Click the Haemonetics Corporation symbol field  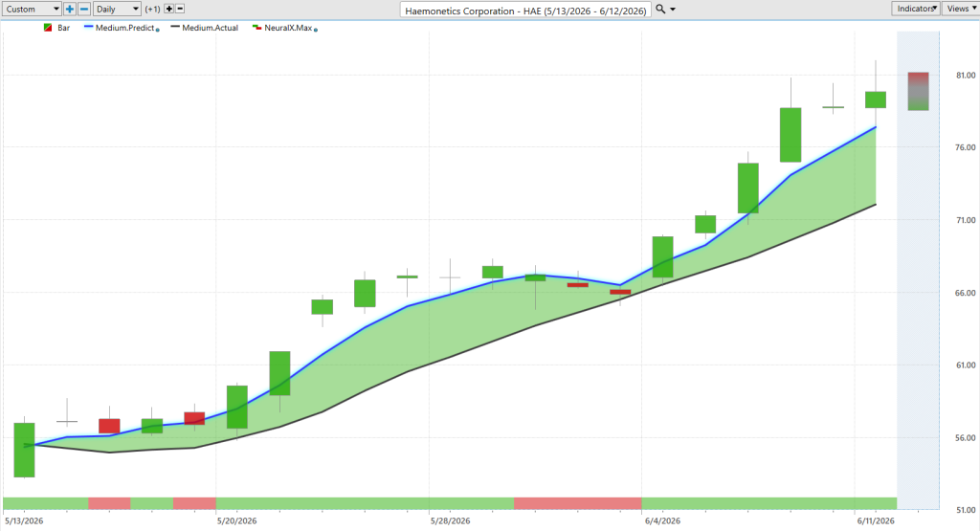[525, 10]
